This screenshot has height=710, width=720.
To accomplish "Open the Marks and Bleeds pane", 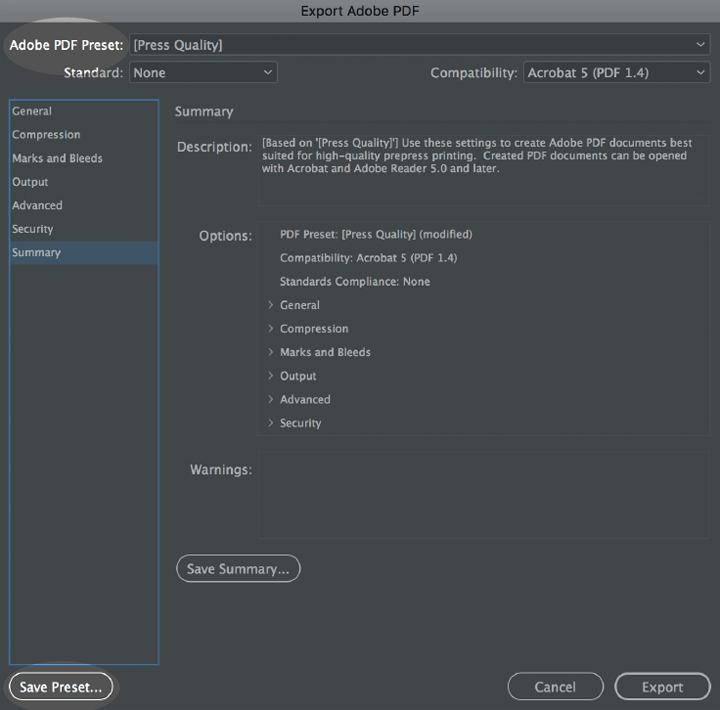I will [57, 158].
